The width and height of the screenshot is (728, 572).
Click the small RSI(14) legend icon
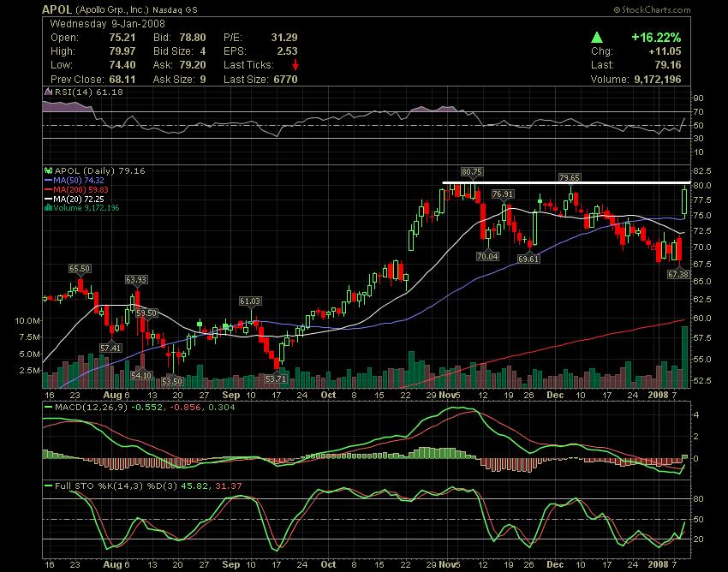click(x=48, y=92)
